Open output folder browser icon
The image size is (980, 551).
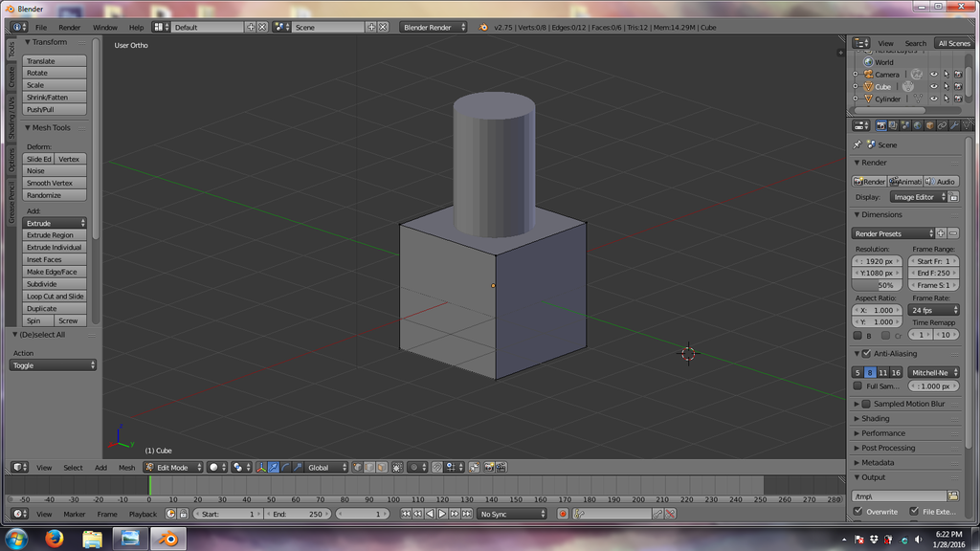click(x=952, y=496)
